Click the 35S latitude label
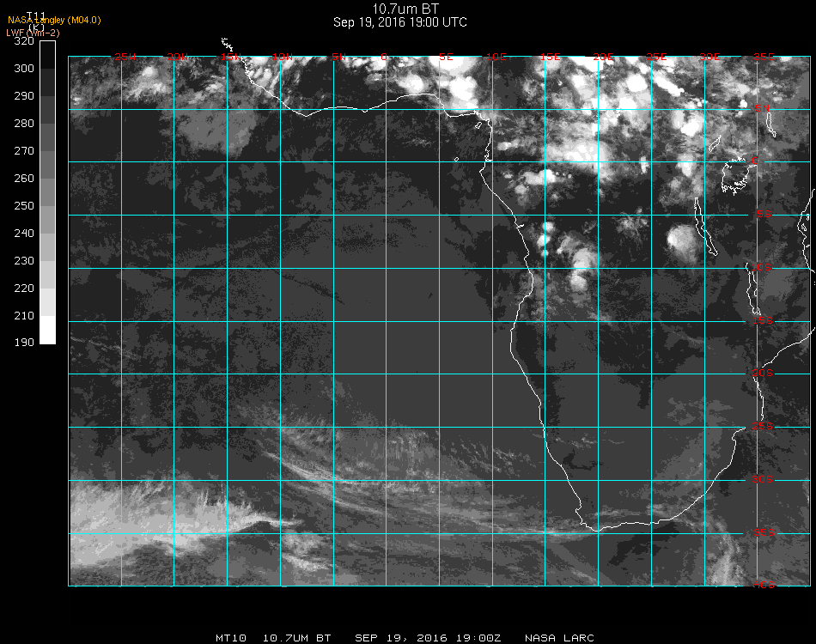Screen dimensions: 816x644 point(764,532)
